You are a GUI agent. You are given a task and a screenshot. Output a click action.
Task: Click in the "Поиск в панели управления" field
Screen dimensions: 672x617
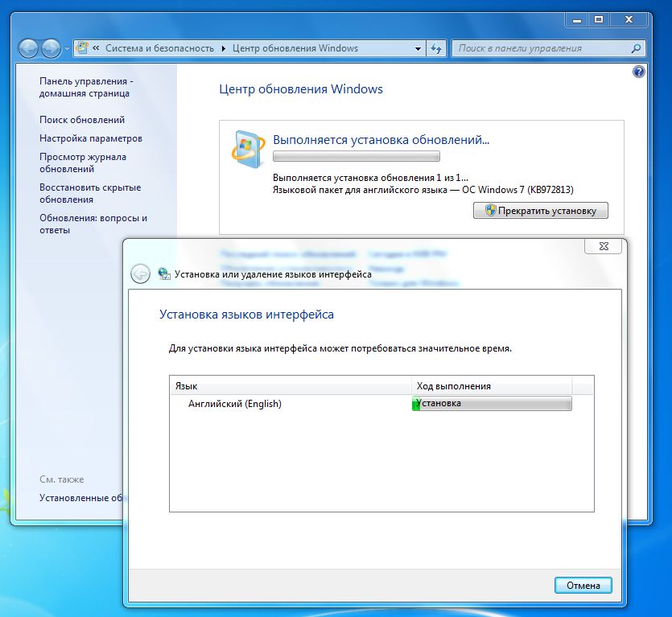pos(539,48)
